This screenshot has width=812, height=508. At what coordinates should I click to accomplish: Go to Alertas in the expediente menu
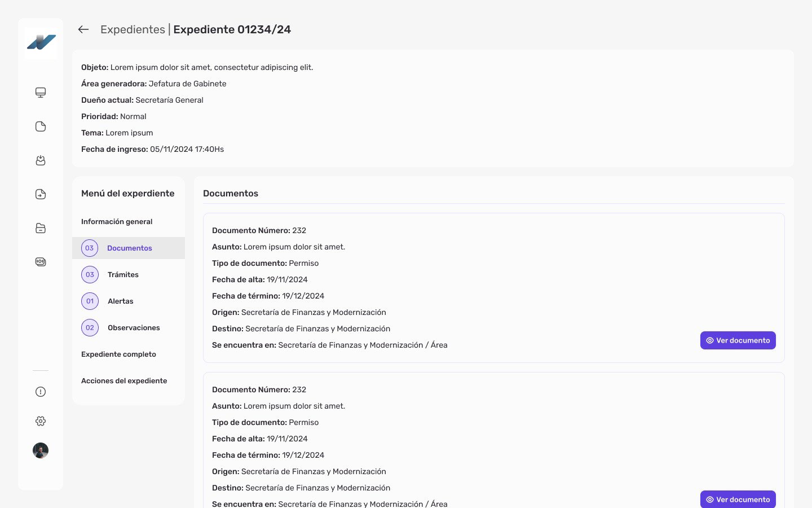click(x=120, y=301)
